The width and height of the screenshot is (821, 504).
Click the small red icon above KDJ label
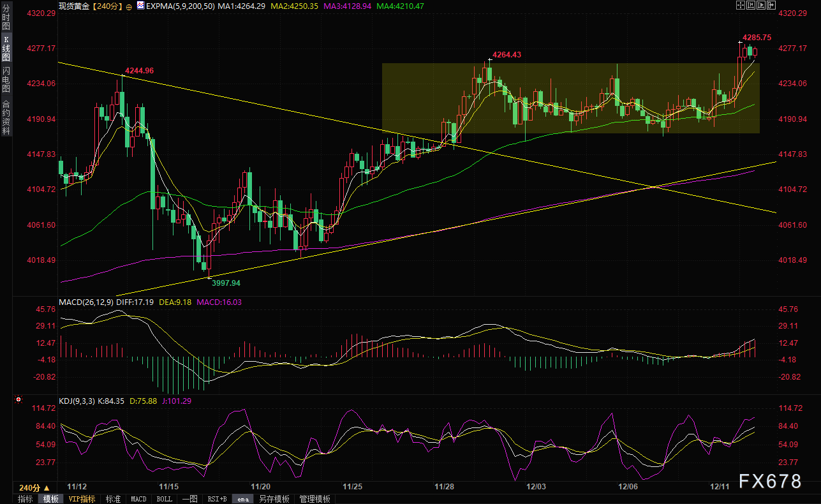[18, 400]
